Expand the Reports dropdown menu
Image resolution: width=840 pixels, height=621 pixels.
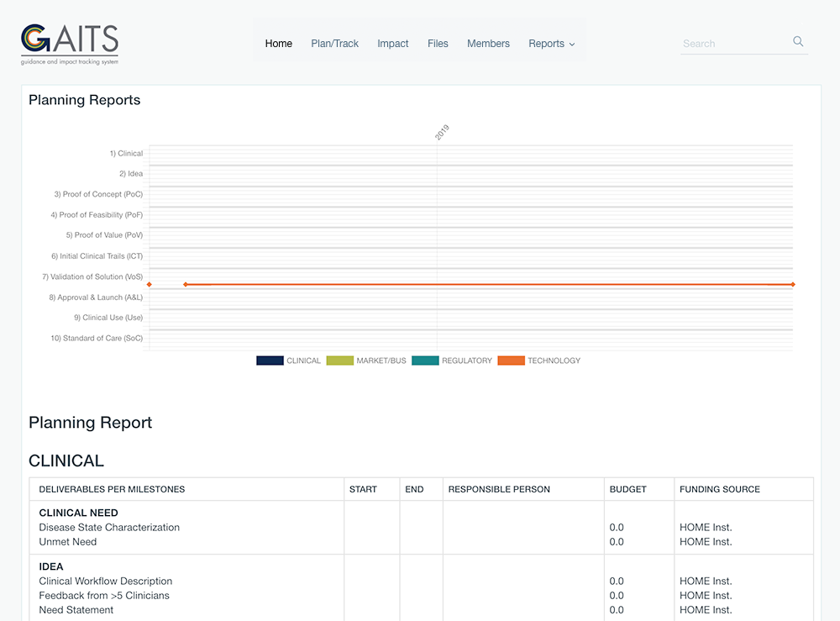[x=551, y=44]
